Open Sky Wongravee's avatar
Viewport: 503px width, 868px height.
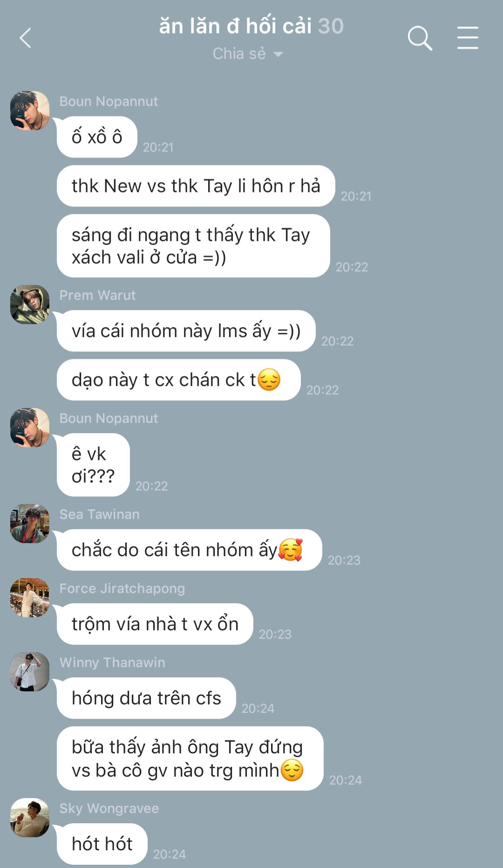(x=30, y=818)
